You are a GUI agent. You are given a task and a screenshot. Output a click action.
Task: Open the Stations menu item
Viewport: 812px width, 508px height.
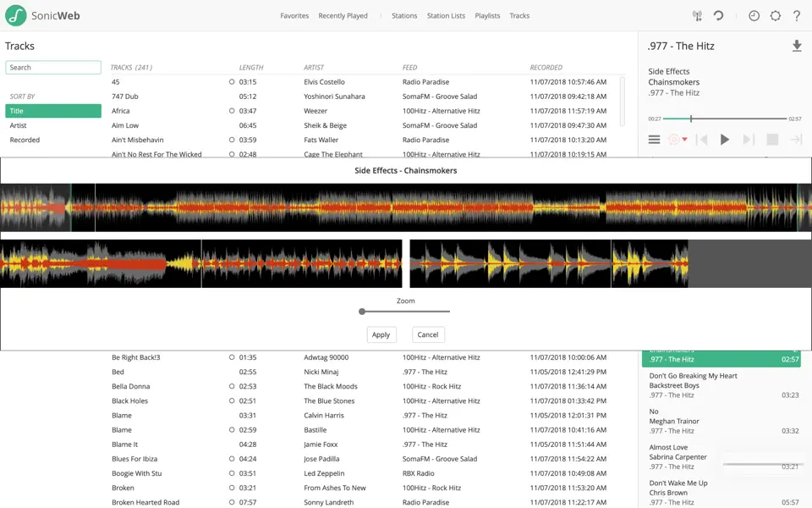[404, 16]
